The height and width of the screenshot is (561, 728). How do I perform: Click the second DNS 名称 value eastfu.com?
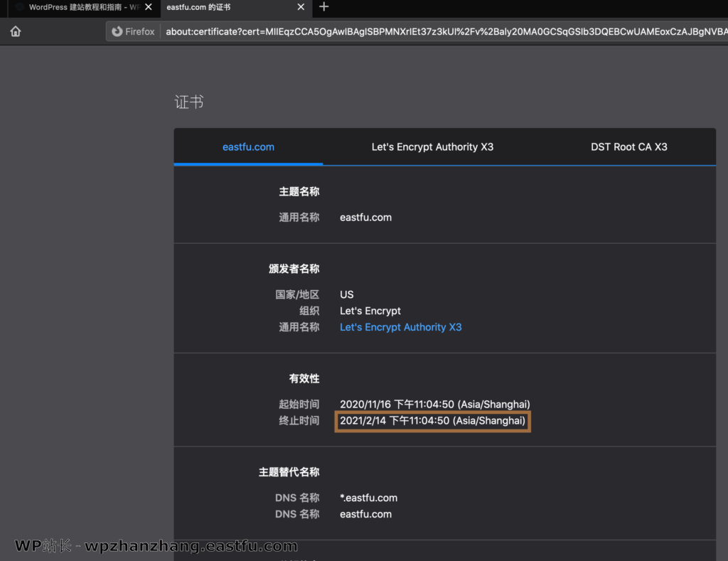pyautogui.click(x=365, y=514)
